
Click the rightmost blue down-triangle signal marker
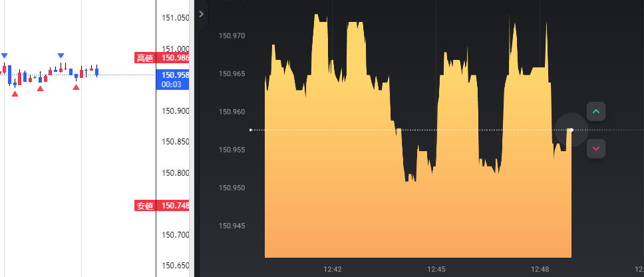(61, 55)
